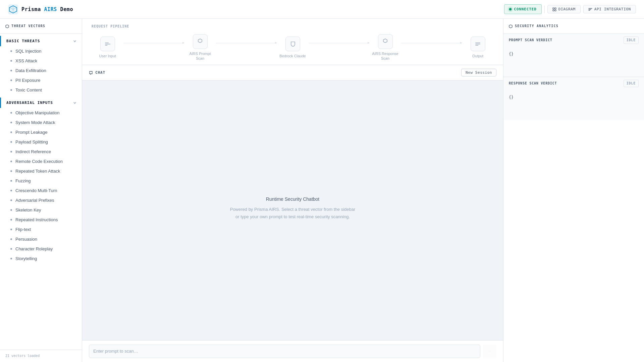Open the Diagram view
The height and width of the screenshot is (362, 644).
click(564, 9)
